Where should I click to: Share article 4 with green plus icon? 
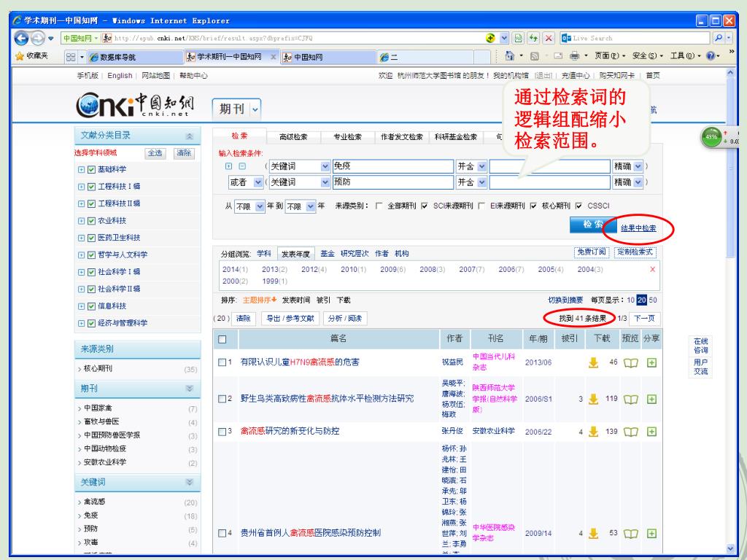(x=651, y=533)
